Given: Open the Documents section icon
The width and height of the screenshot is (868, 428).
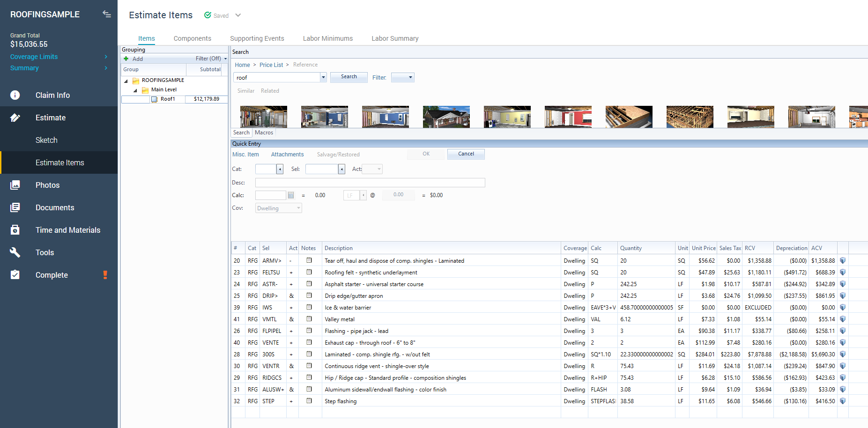Looking at the screenshot, I should [15, 207].
